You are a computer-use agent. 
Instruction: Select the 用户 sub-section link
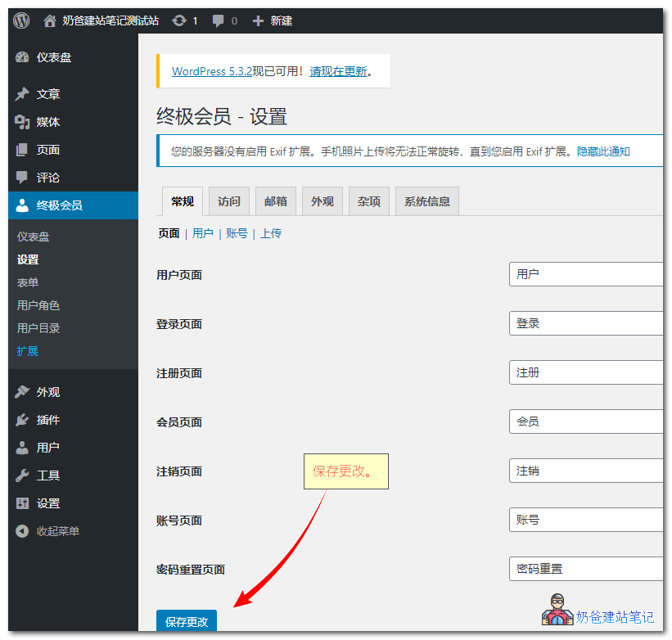point(203,233)
